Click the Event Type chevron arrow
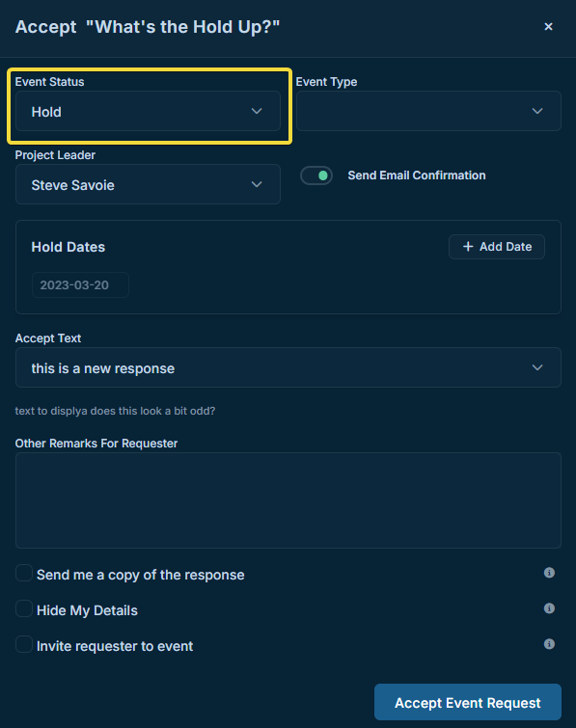 [537, 111]
